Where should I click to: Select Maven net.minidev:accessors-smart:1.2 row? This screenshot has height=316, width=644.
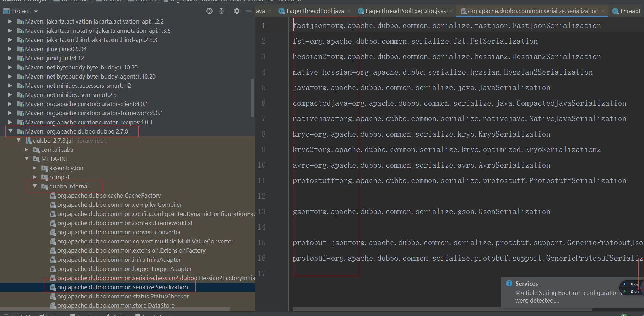pos(127,86)
